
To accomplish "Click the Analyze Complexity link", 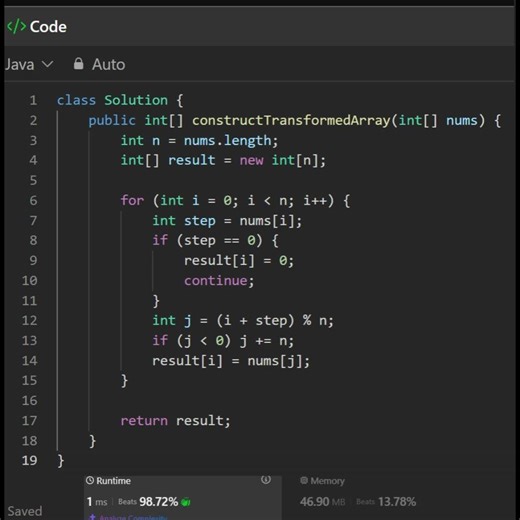I will tap(129, 517).
